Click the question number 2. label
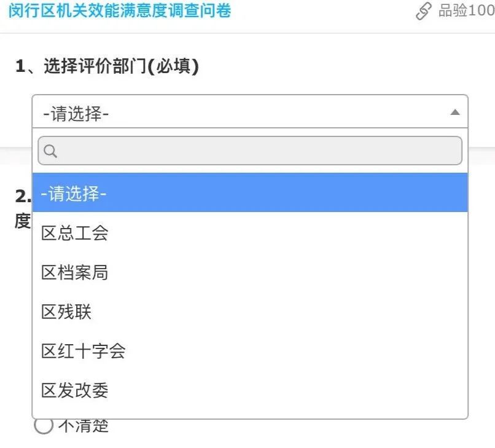495x448 pixels. [23, 196]
